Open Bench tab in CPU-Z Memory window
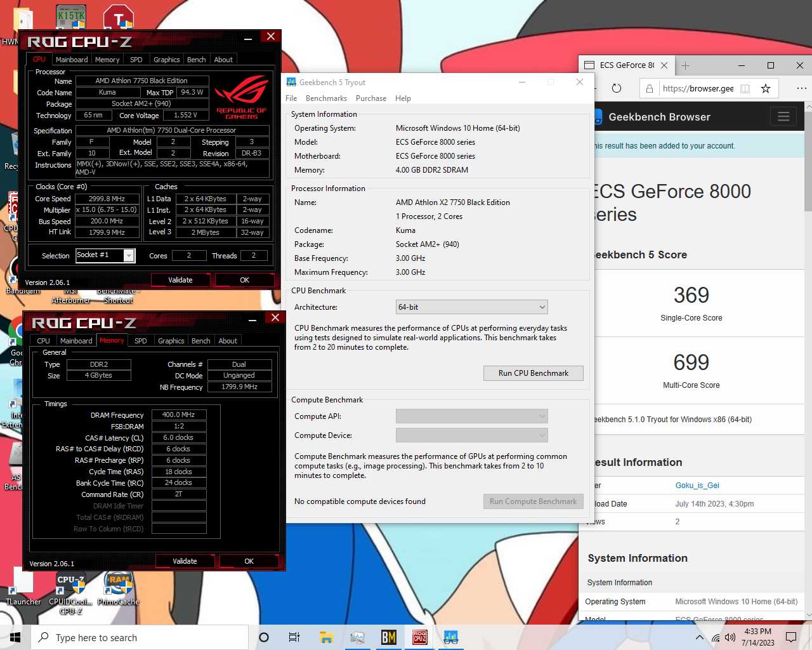Screen dimensions: 812x650 tap(201, 341)
